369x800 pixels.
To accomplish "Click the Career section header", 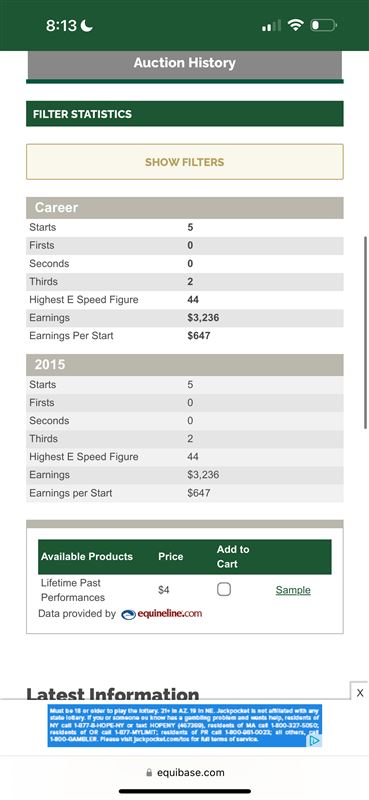I will click(185, 208).
